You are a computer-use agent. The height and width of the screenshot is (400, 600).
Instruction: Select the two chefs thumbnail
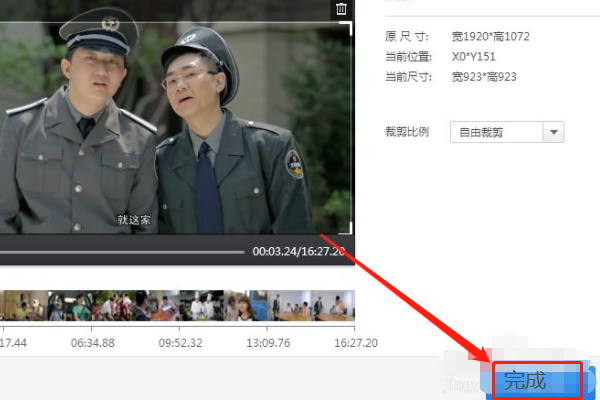(201, 305)
